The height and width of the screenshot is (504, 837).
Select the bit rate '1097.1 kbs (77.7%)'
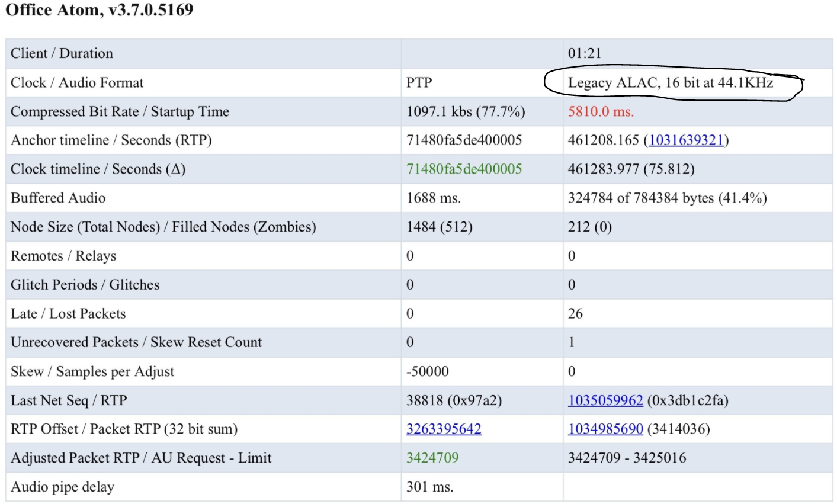(466, 112)
